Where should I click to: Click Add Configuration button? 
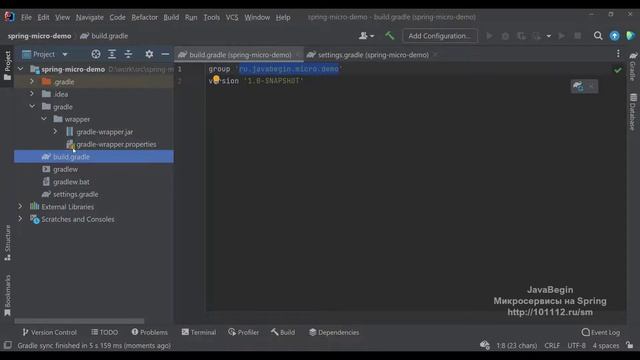tap(440, 36)
